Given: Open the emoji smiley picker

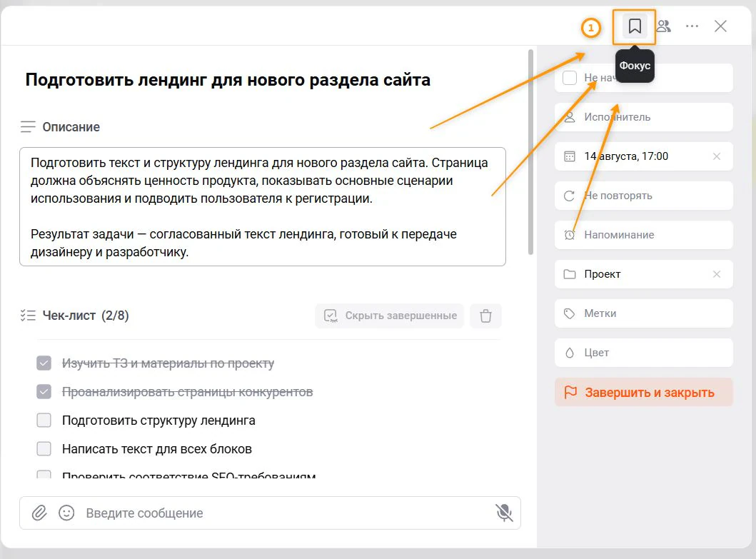Looking at the screenshot, I should coord(66,513).
